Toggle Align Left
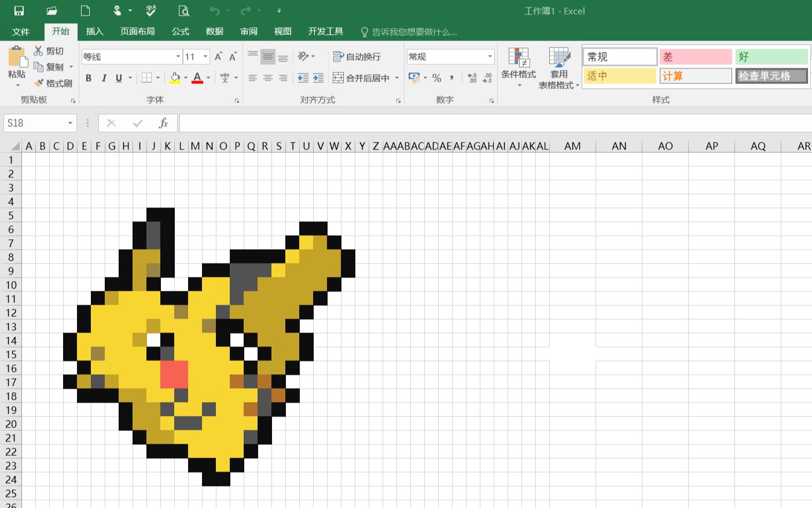 (253, 78)
